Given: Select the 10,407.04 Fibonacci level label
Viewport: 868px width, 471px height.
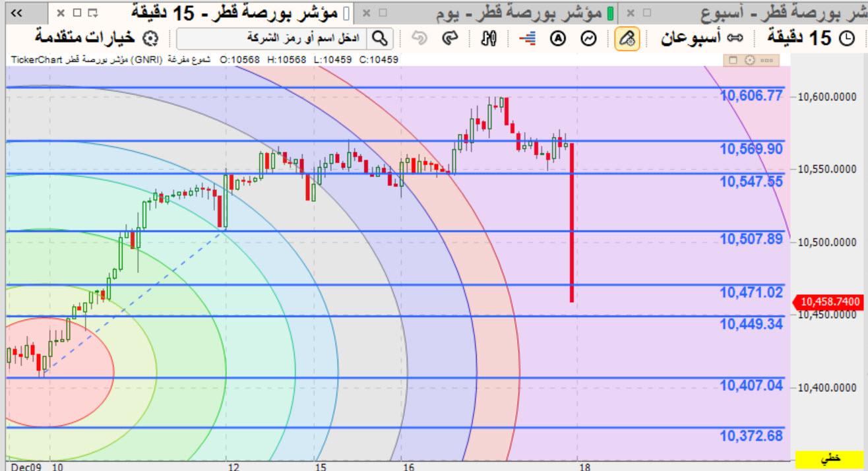Looking at the screenshot, I should coord(751,386).
